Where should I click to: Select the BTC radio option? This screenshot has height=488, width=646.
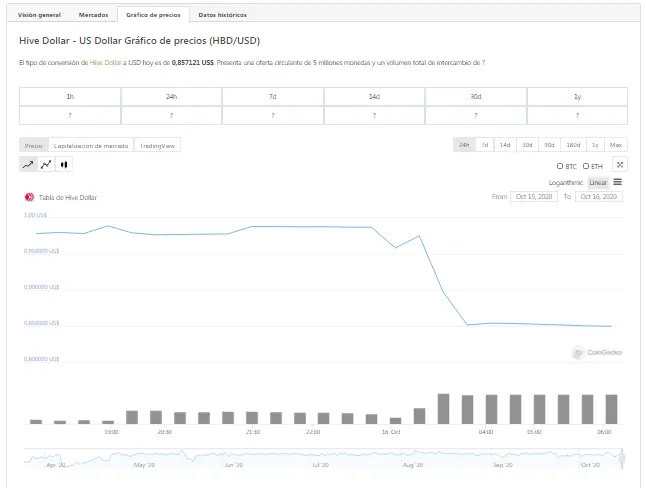coord(559,166)
